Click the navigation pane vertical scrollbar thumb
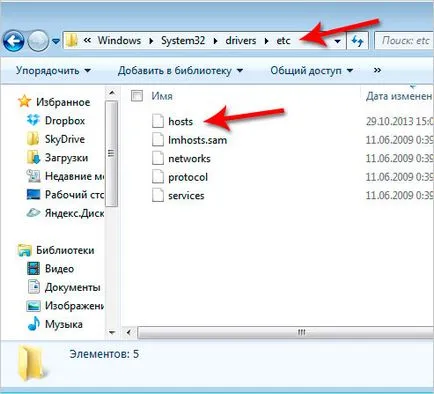 click(111, 154)
